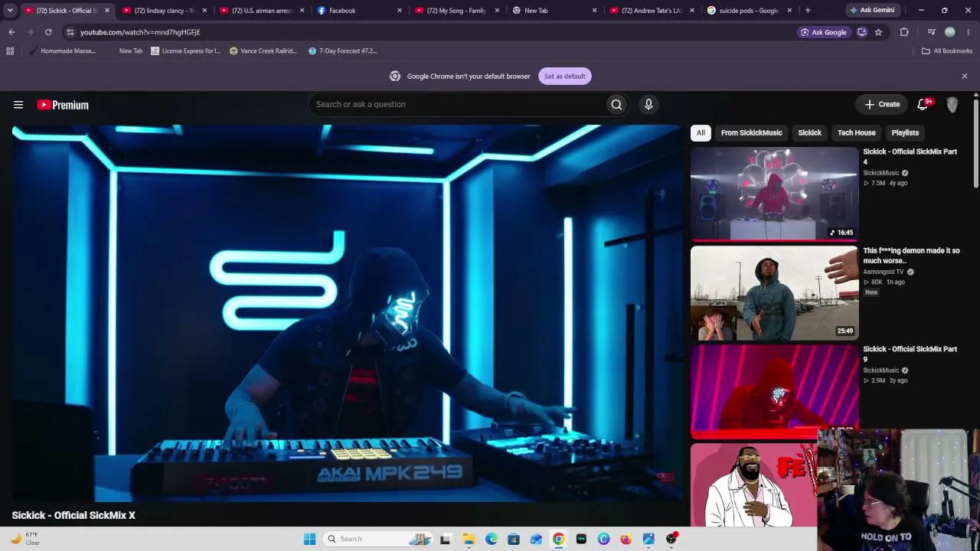Open the Chrome media controls icon
This screenshot has width=980, height=551.
tap(931, 32)
